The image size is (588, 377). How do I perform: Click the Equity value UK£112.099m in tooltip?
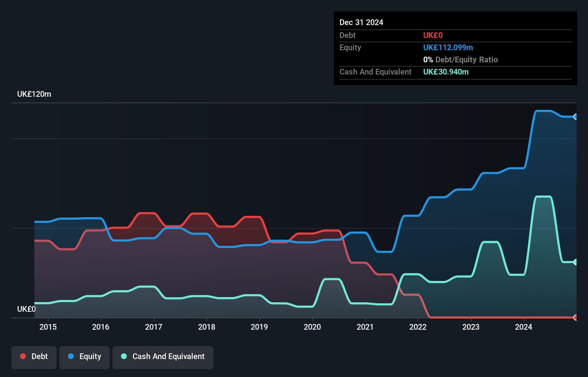(x=448, y=47)
